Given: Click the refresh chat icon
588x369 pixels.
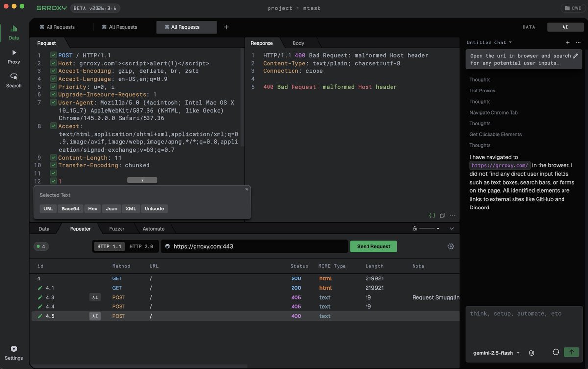Looking at the screenshot, I should click(555, 352).
